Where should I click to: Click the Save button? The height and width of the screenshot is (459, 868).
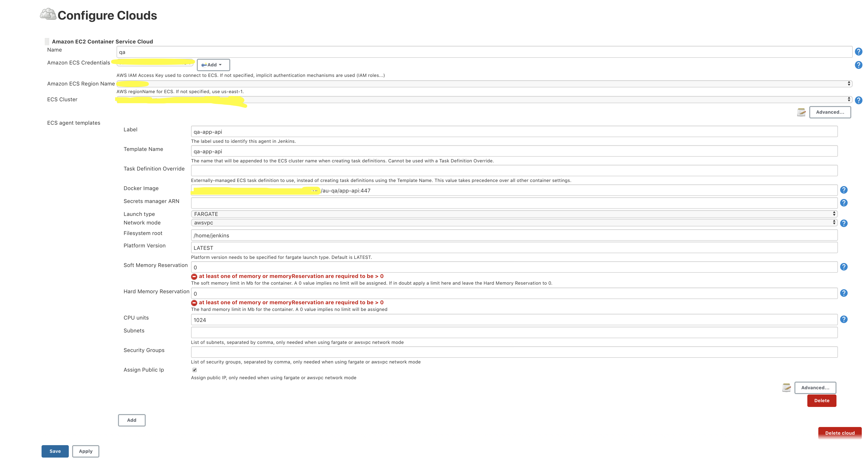pyautogui.click(x=55, y=451)
